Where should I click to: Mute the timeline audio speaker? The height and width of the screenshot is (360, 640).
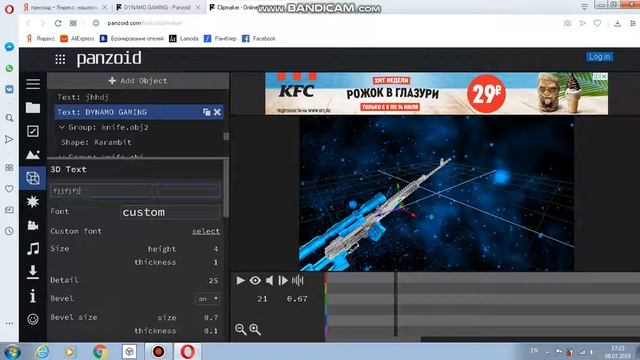coord(269,280)
